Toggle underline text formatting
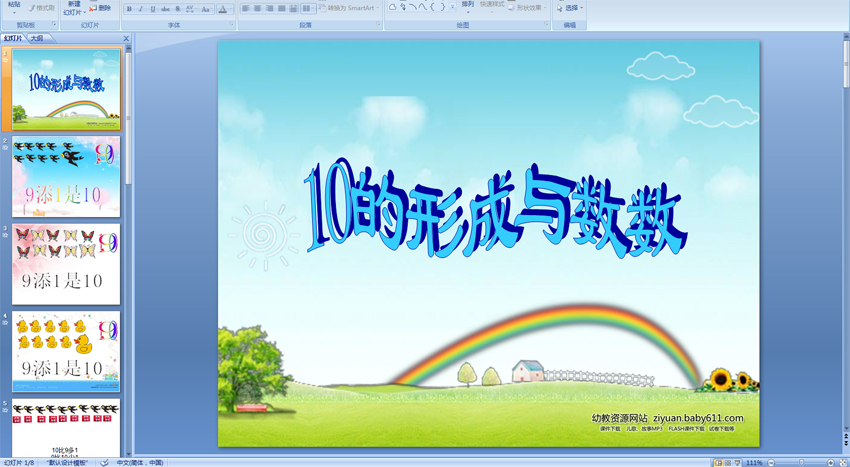 153,9
